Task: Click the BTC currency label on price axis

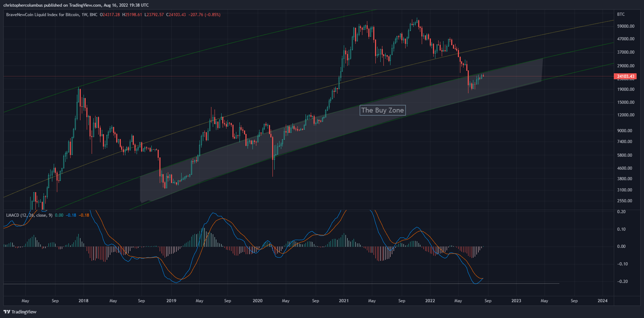Action: pyautogui.click(x=621, y=14)
